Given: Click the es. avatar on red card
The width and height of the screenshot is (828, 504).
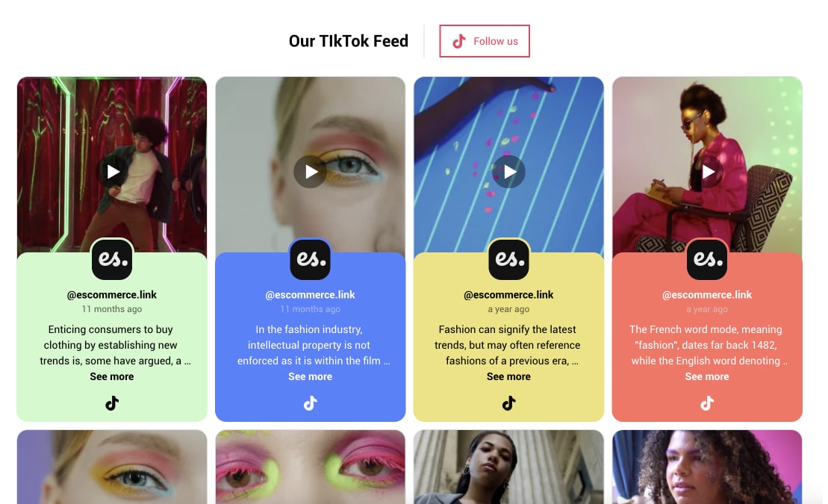Looking at the screenshot, I should pos(707,259).
